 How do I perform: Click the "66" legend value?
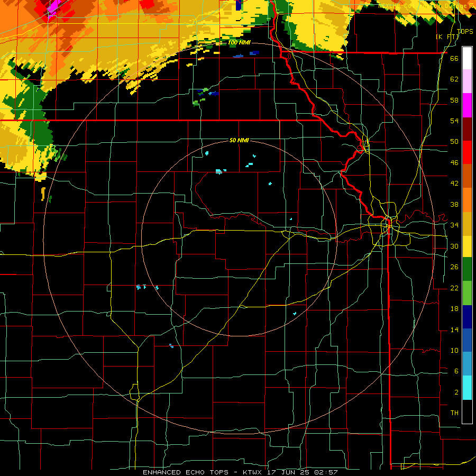tap(454, 58)
